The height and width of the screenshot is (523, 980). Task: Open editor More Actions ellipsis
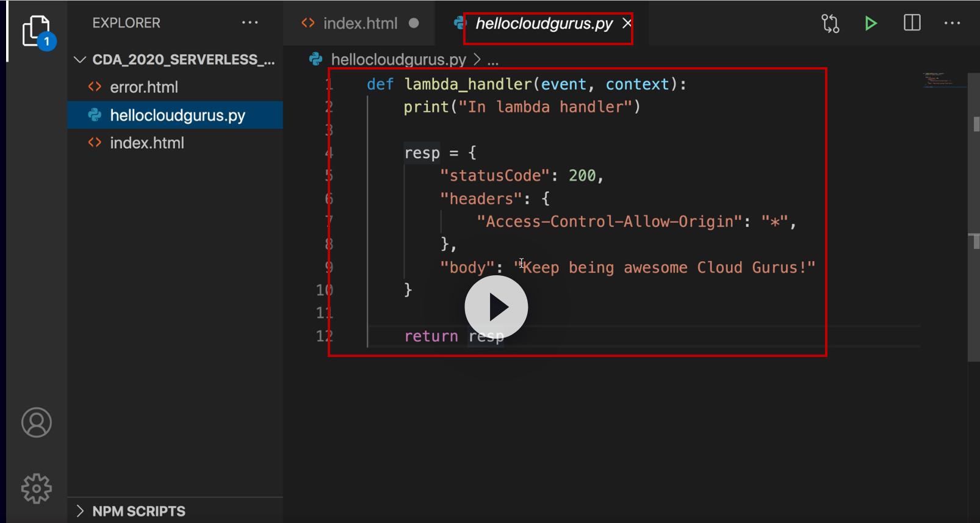point(953,23)
